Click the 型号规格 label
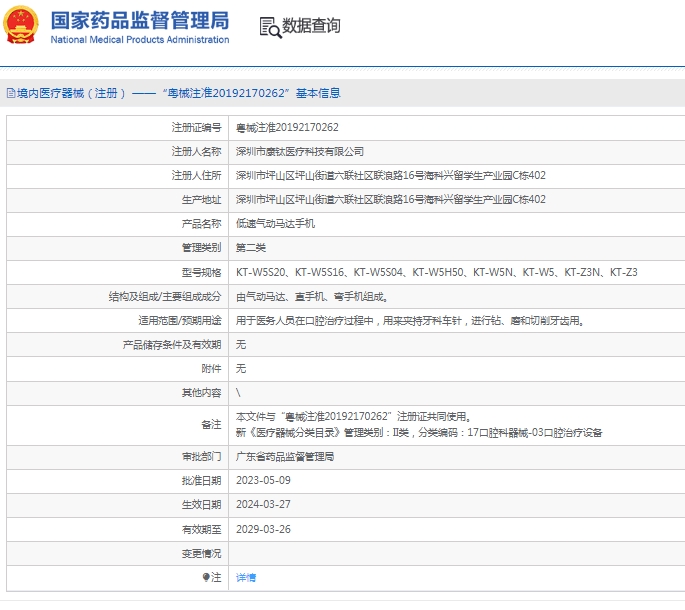This screenshot has width=685, height=610. (x=201, y=273)
